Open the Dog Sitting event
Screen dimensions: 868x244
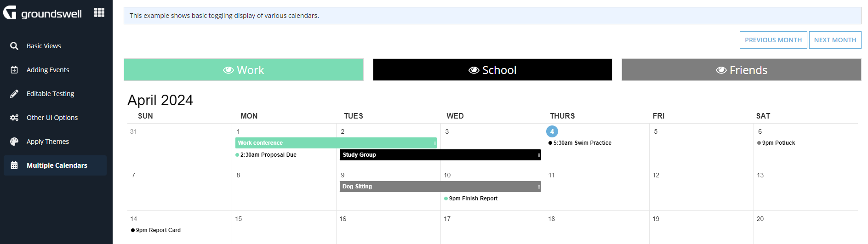click(440, 187)
